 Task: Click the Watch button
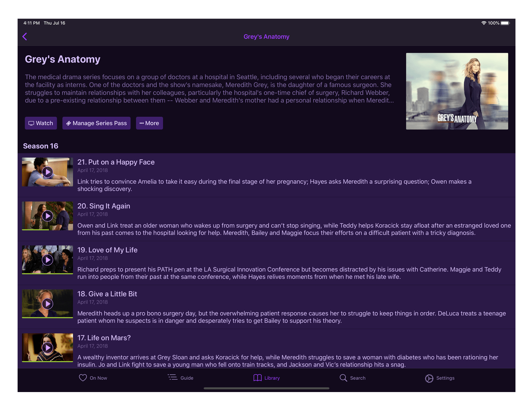[x=41, y=123]
